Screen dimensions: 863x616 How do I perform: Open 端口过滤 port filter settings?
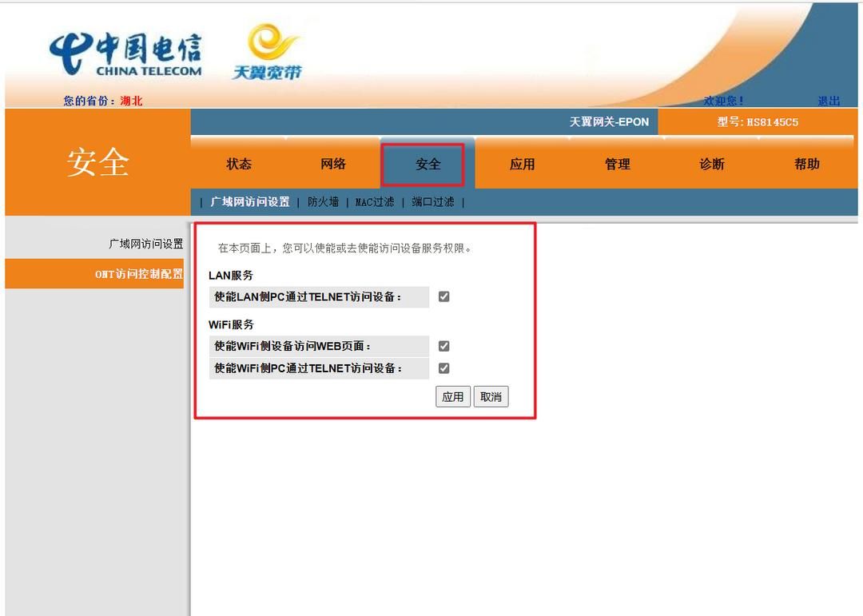coord(432,201)
